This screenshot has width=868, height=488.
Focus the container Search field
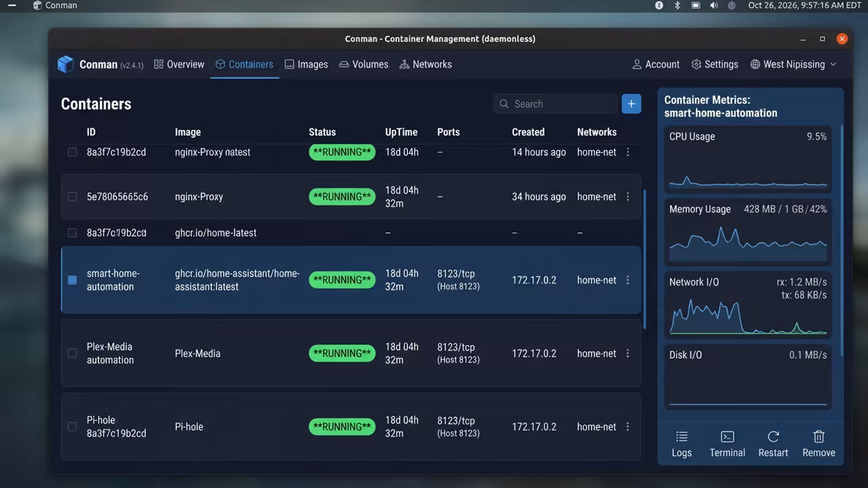pos(555,104)
